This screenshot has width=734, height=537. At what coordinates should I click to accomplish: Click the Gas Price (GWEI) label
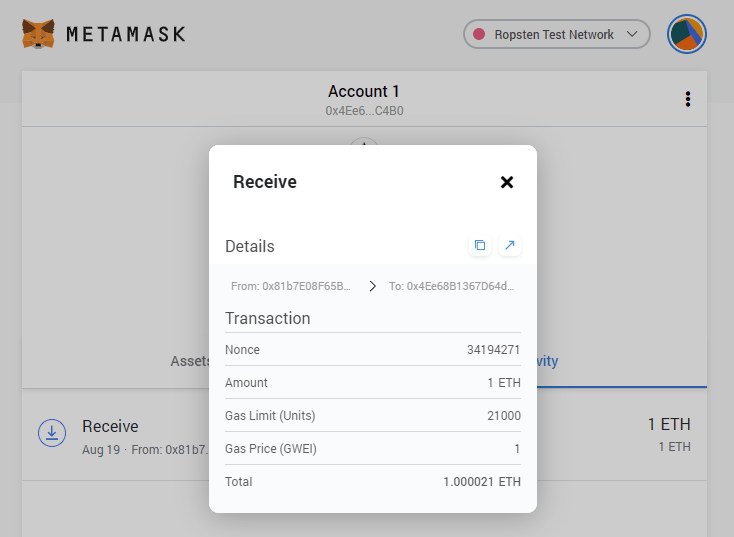pyautogui.click(x=271, y=449)
